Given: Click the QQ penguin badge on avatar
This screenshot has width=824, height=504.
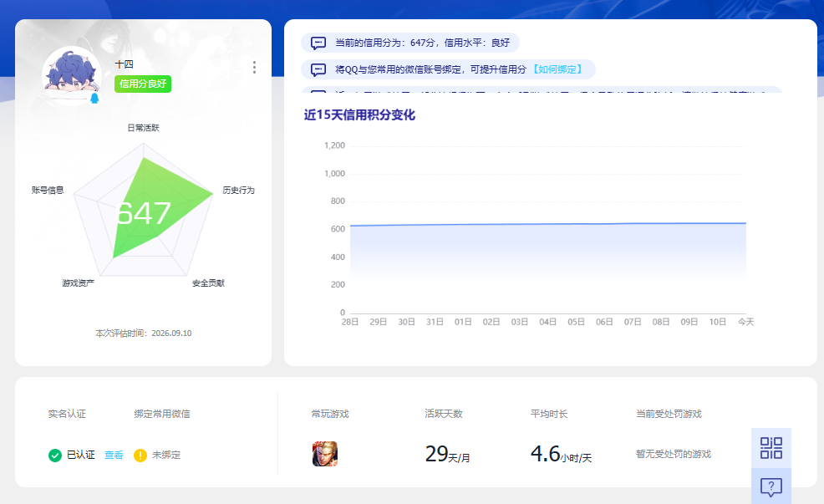Looking at the screenshot, I should pyautogui.click(x=94, y=99).
